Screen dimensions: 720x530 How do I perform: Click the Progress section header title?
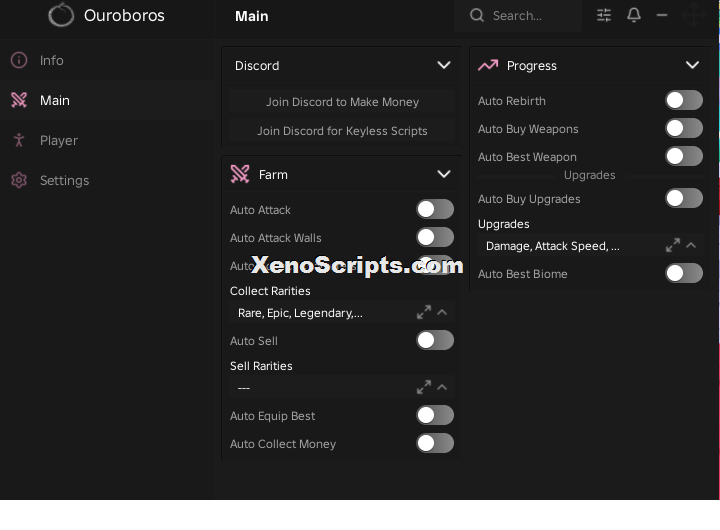point(532,66)
